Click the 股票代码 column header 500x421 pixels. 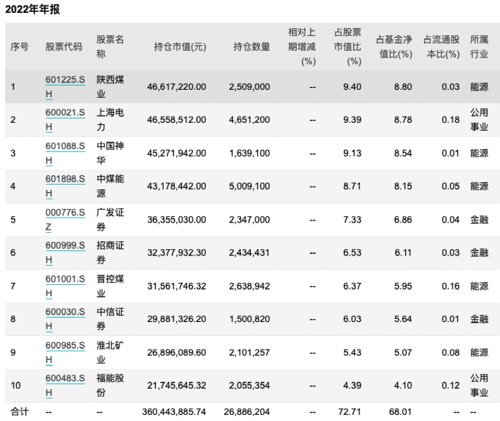(64, 47)
